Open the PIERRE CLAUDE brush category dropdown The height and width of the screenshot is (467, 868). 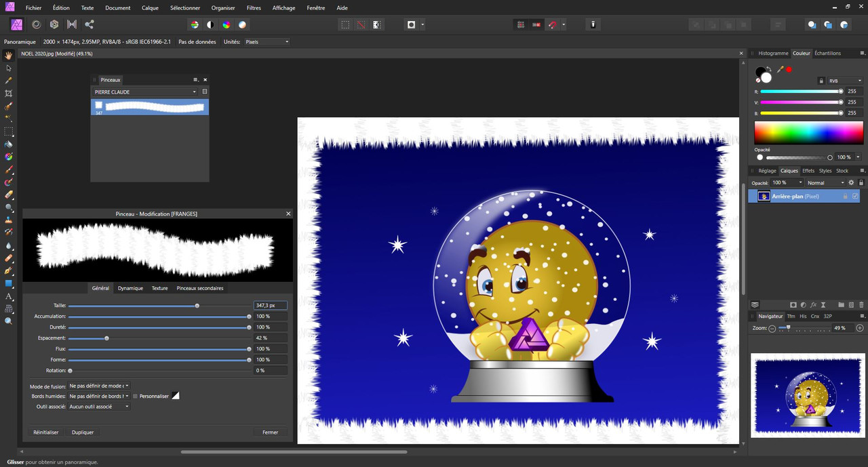pos(145,92)
